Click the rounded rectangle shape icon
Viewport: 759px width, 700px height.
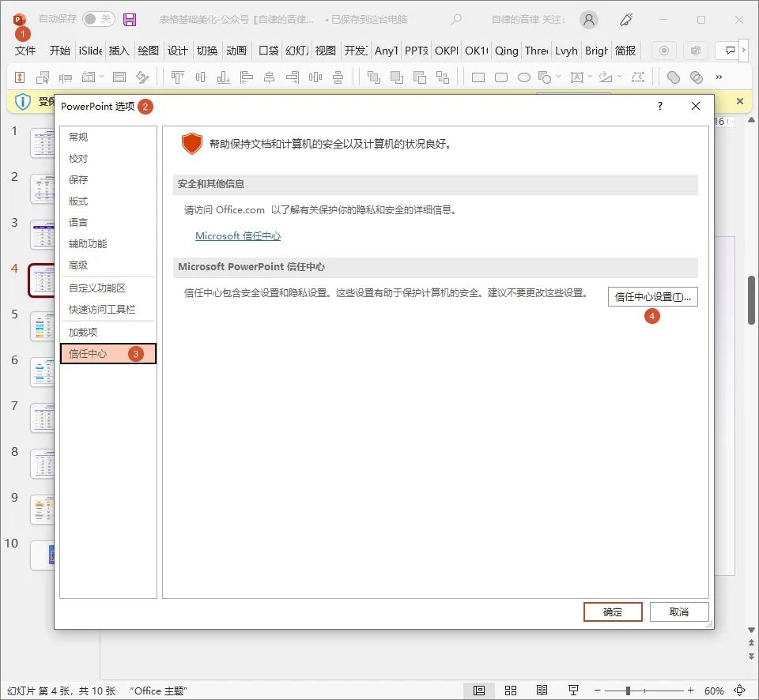[x=501, y=77]
